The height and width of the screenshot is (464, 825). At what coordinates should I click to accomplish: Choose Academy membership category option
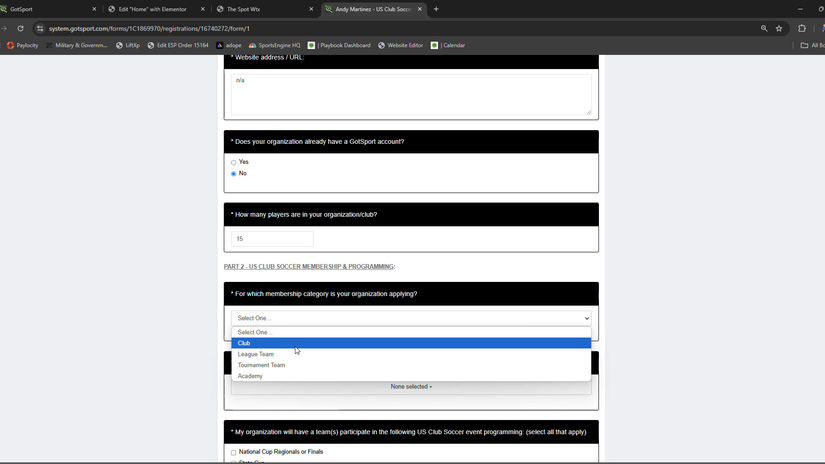click(411, 376)
